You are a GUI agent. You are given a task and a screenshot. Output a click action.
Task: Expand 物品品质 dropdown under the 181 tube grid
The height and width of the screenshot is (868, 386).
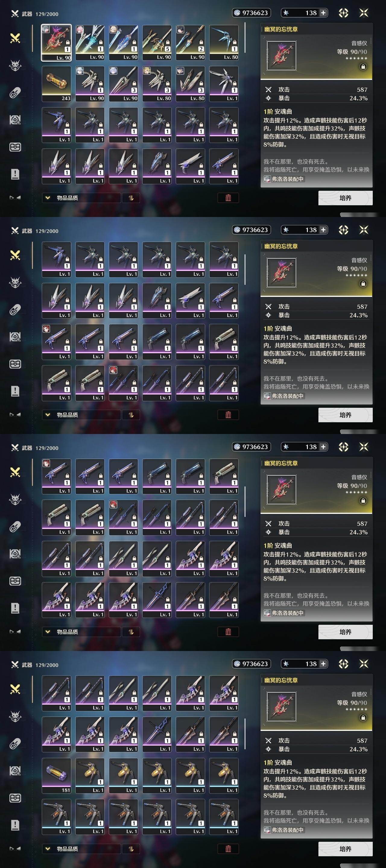(x=81, y=848)
